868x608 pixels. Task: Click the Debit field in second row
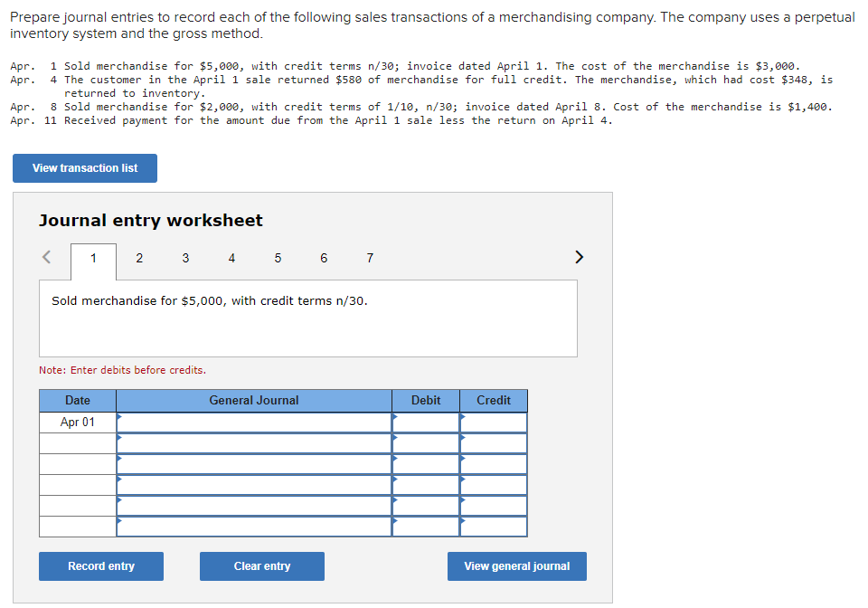(426, 443)
